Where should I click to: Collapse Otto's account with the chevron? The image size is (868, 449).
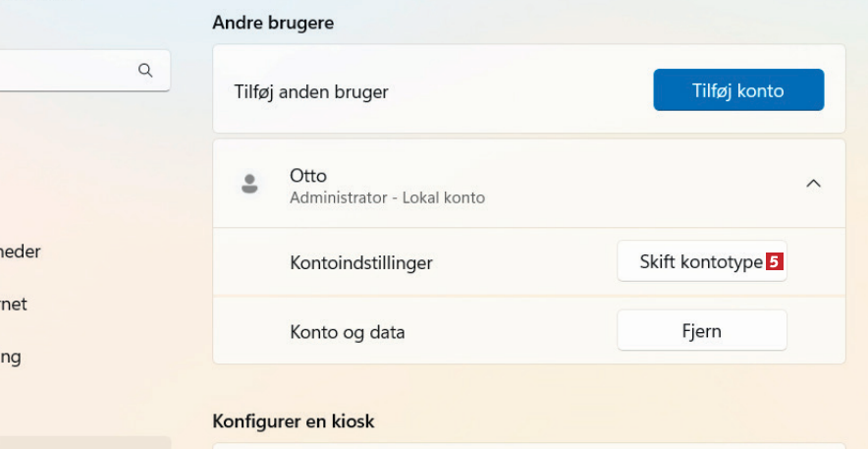(813, 184)
